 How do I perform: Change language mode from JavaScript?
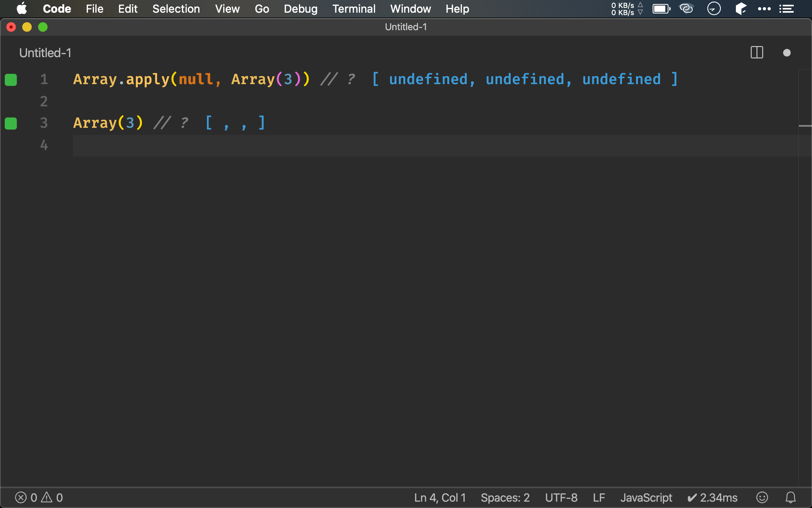(646, 497)
